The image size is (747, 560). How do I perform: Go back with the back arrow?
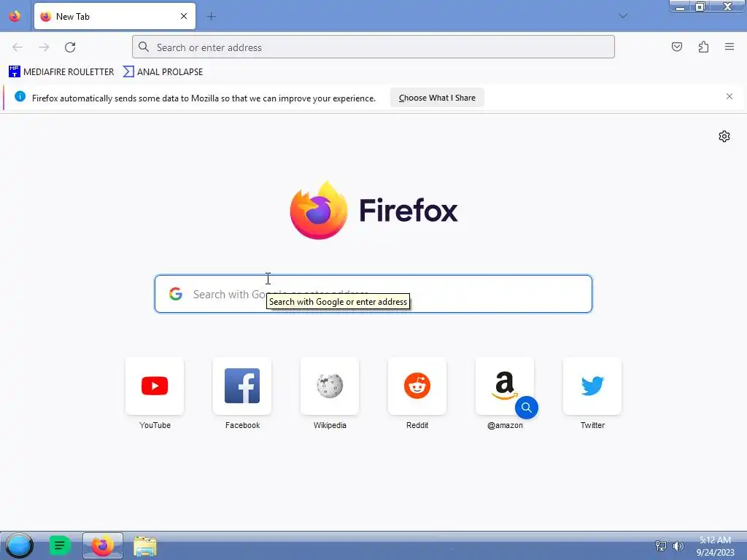[x=18, y=47]
